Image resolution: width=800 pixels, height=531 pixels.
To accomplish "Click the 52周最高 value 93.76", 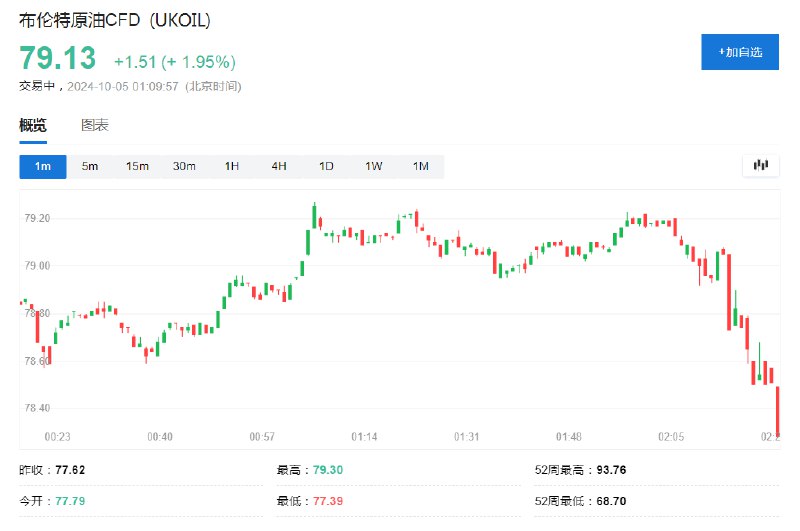I will pyautogui.click(x=611, y=470).
